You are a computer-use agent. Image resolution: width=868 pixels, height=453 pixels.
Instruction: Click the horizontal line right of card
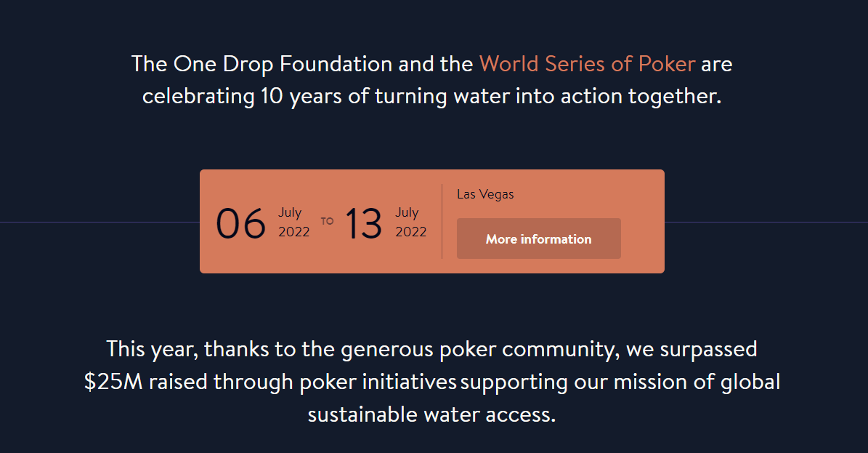[766, 223]
